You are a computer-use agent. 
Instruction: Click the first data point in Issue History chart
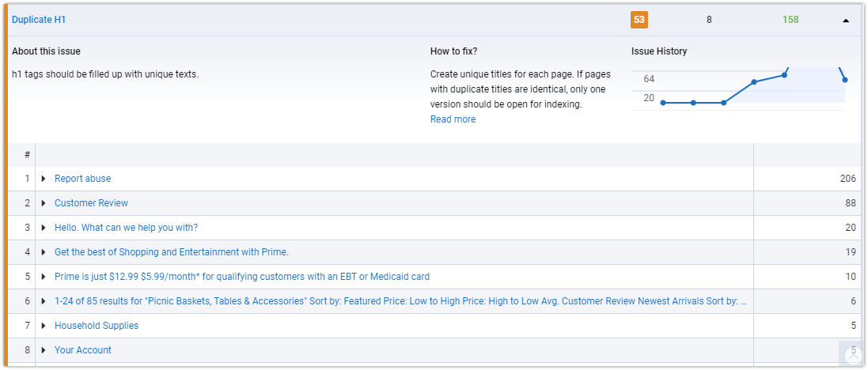[662, 103]
